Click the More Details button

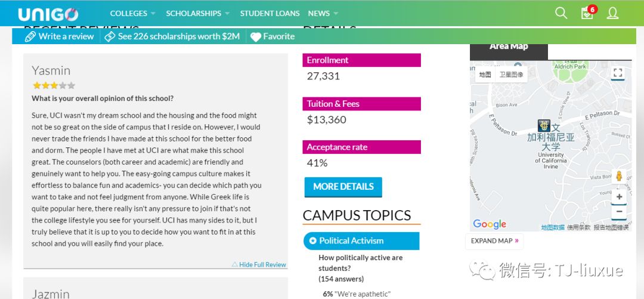(343, 187)
